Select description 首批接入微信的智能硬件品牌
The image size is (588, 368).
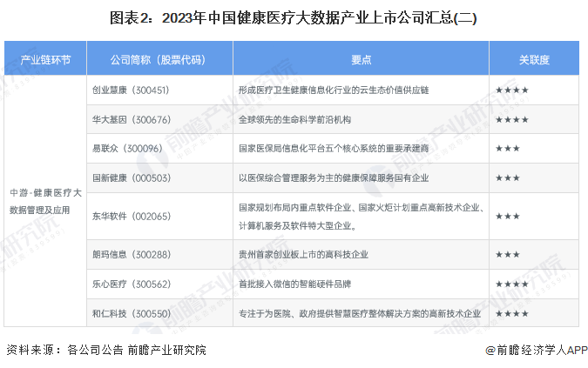click(294, 284)
